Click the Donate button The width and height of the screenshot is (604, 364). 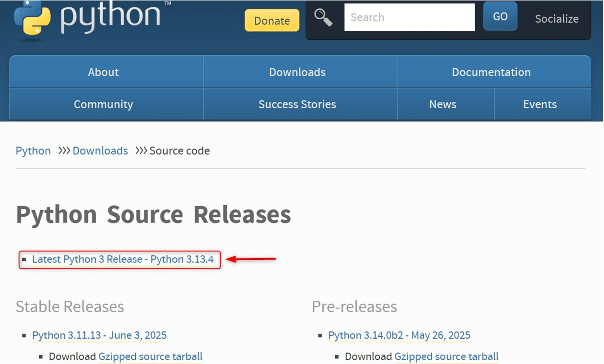tap(272, 21)
